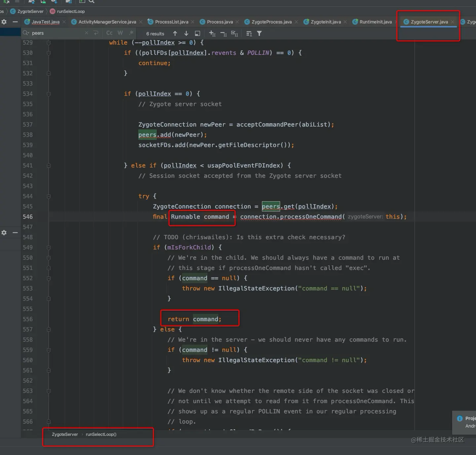The width and height of the screenshot is (476, 455).
Task: Hide lower left panel with minus icon
Action: point(15,233)
